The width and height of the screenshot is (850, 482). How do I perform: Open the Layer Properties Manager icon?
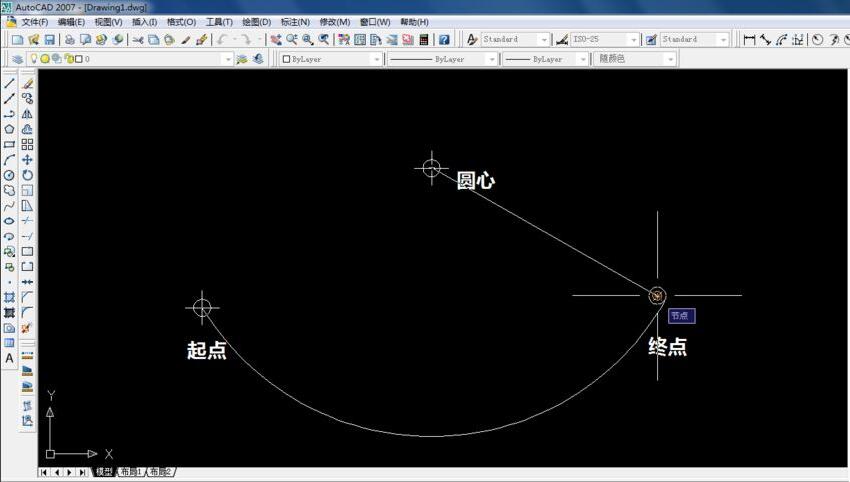point(17,59)
